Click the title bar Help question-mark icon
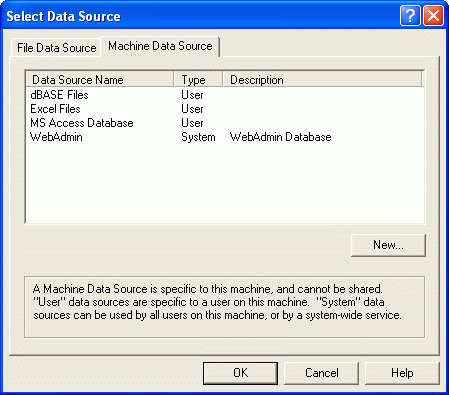 tap(410, 16)
